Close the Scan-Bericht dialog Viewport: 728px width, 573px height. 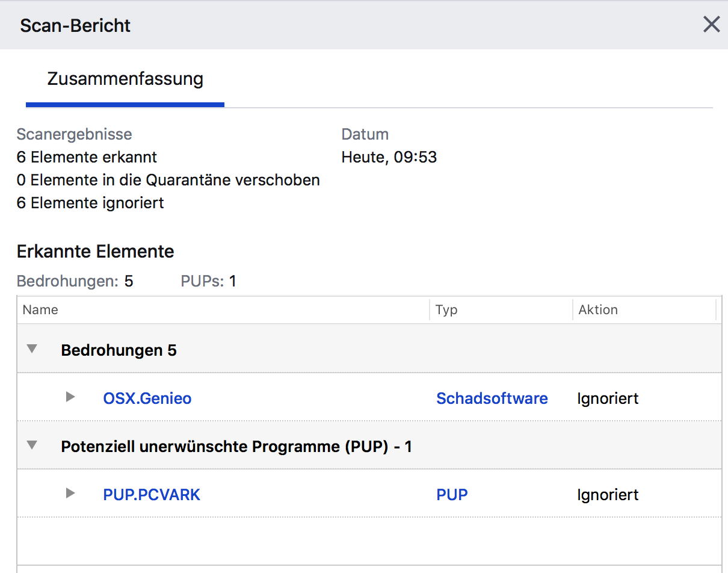point(711,25)
